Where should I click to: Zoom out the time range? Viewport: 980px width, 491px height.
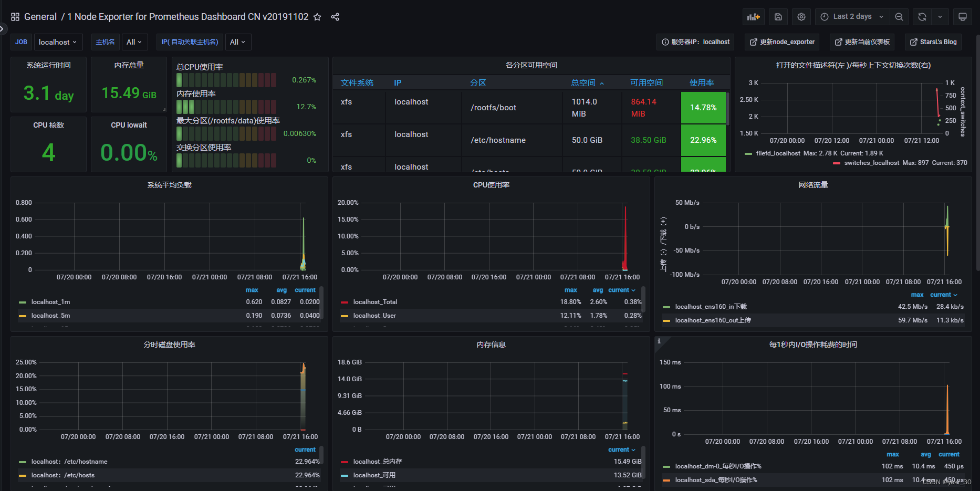[899, 17]
